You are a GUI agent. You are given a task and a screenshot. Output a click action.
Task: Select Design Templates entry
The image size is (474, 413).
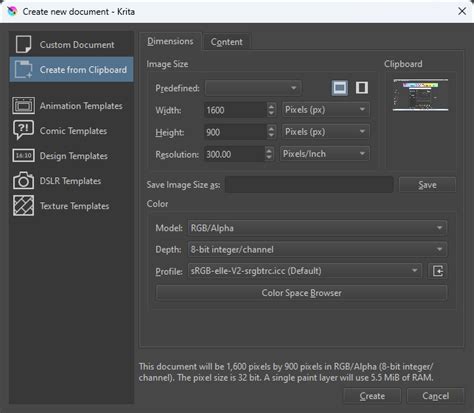click(x=71, y=156)
